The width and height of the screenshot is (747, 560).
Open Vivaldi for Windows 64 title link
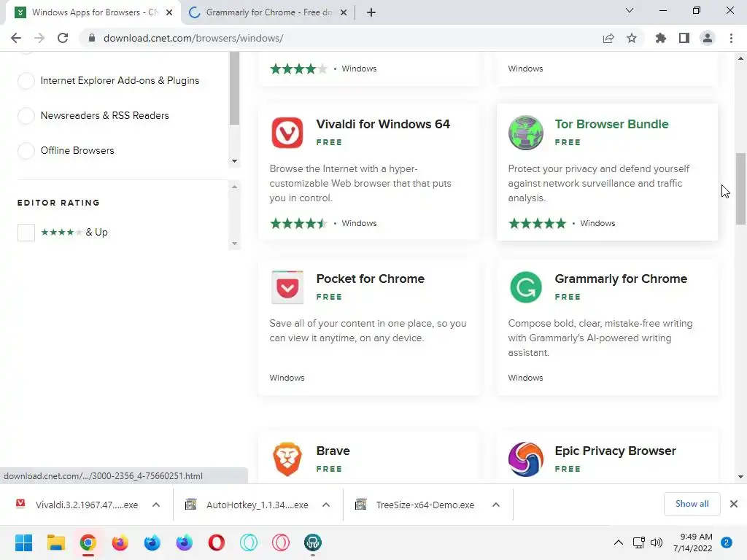pyautogui.click(x=383, y=124)
